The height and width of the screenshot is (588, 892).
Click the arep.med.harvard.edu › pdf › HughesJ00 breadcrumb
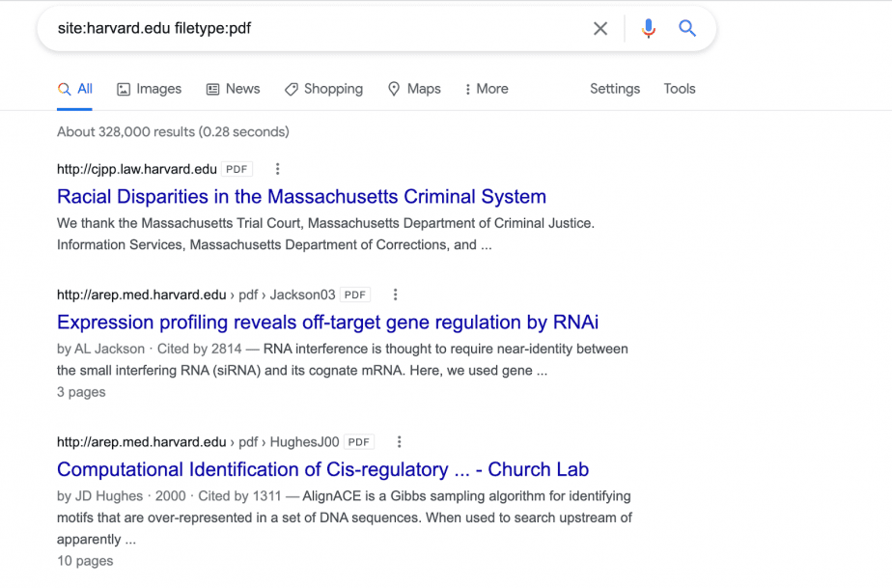pos(198,441)
